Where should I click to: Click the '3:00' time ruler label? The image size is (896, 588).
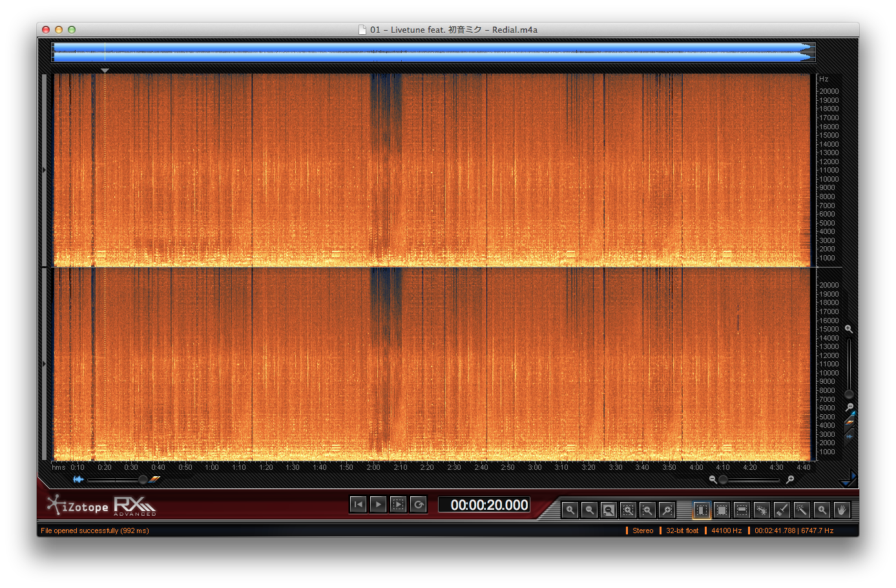click(535, 467)
